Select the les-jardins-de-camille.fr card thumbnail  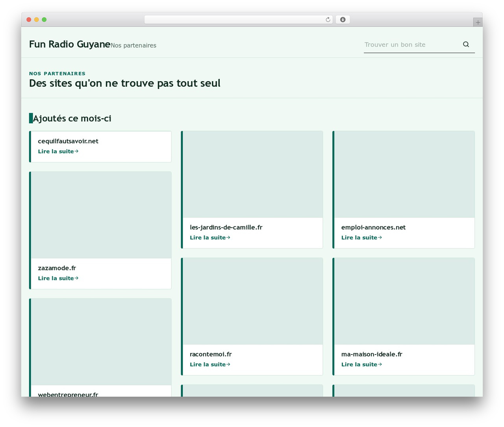coord(253,175)
